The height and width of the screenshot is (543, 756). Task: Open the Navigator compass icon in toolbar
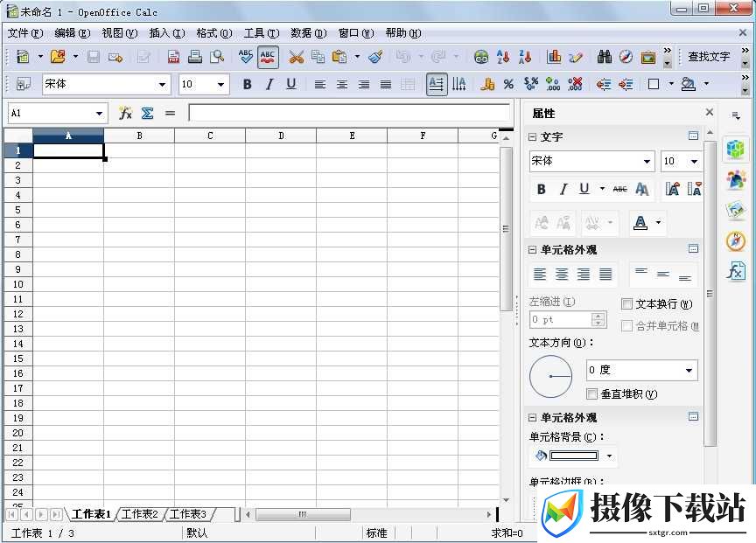click(626, 57)
